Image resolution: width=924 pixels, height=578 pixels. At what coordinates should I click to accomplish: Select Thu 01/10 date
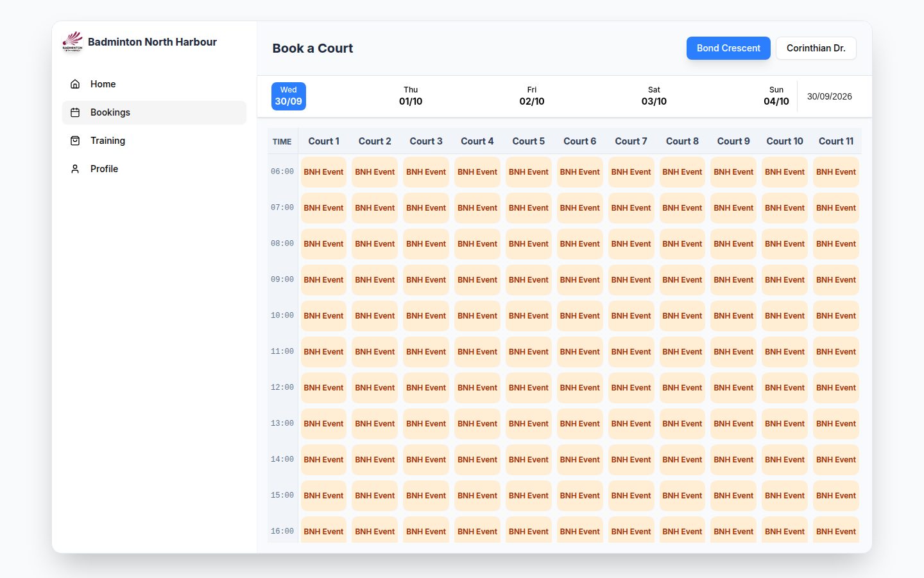411,96
